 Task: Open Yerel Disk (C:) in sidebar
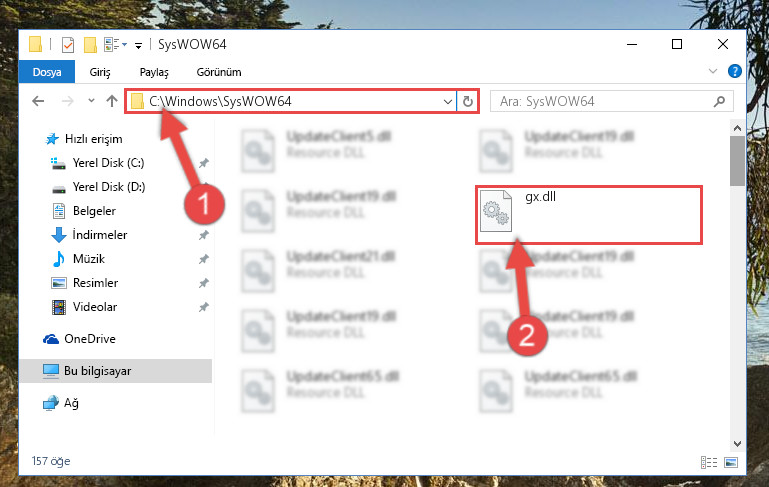coord(108,163)
